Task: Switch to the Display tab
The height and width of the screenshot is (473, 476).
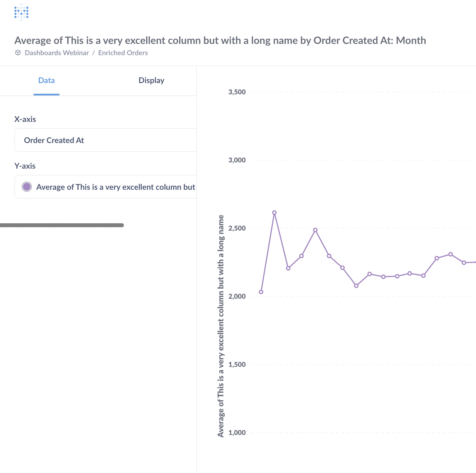Action: 151,81
